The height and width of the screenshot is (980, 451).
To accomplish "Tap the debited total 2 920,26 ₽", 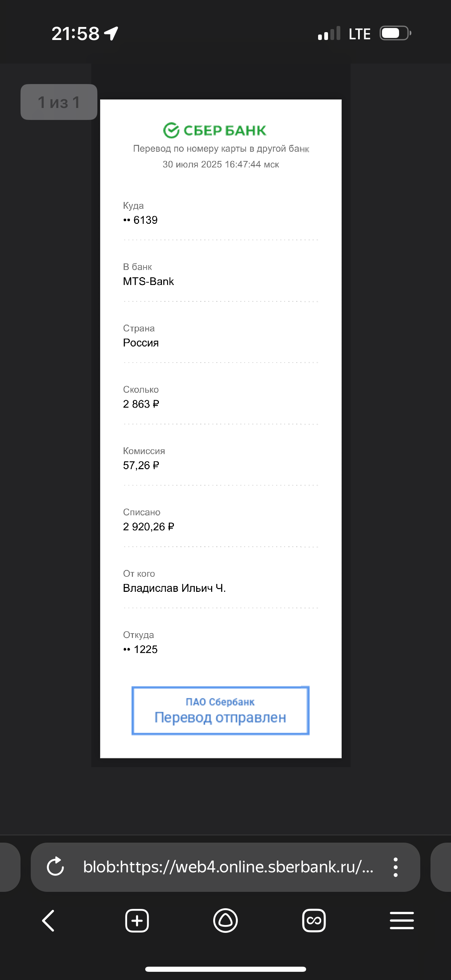I will tap(148, 527).
